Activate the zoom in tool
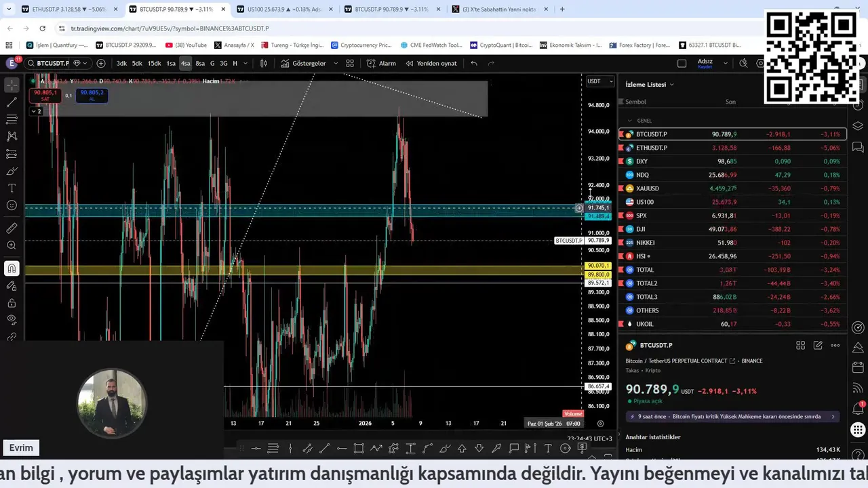This screenshot has height=488, width=868. coord(12,245)
